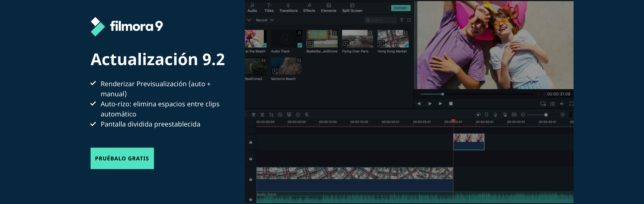Open the Speed clock tool
The image size is (644, 204).
tap(298, 115)
